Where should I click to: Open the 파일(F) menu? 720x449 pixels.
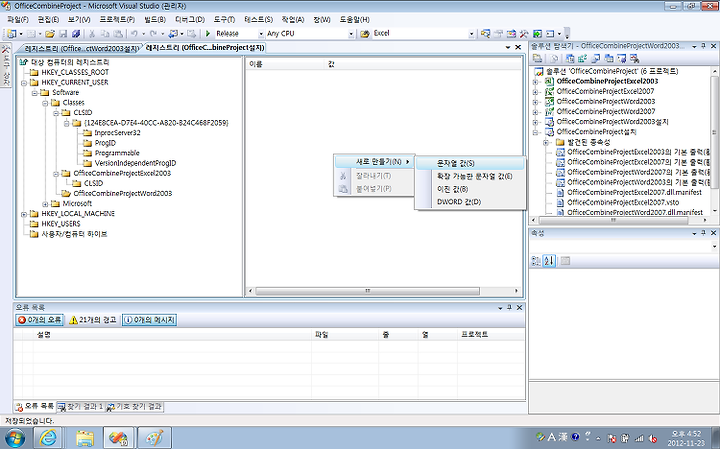pyautogui.click(x=18, y=19)
